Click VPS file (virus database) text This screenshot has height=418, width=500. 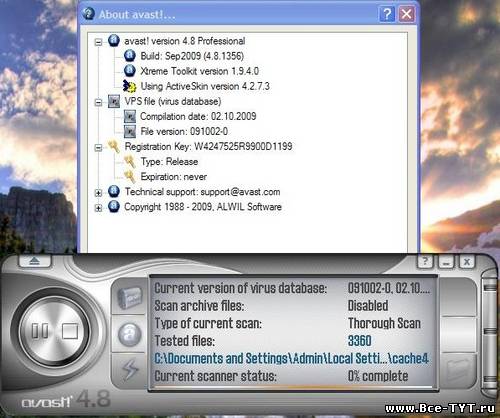tap(173, 101)
